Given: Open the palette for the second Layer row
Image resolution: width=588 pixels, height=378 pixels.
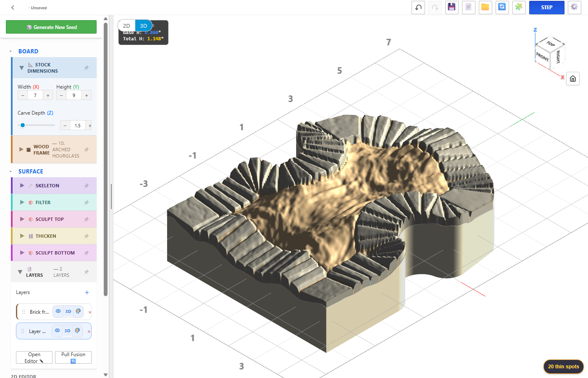Looking at the screenshot, I should pyautogui.click(x=77, y=331).
